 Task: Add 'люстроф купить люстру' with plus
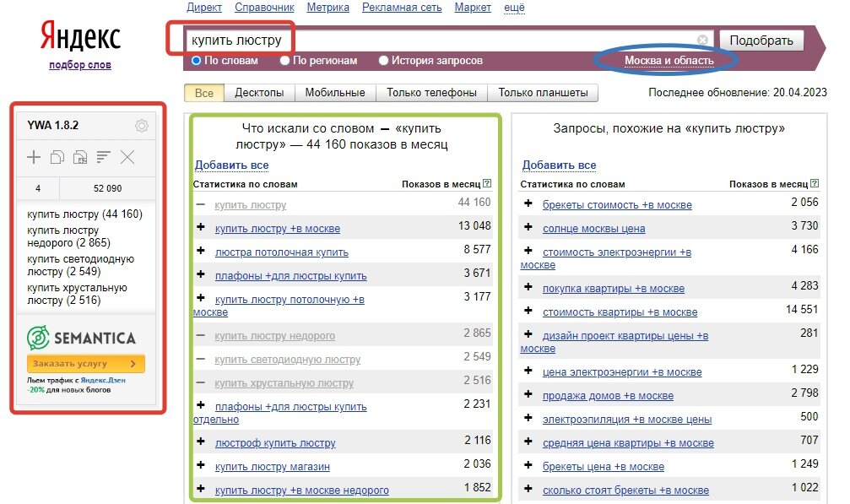point(201,442)
